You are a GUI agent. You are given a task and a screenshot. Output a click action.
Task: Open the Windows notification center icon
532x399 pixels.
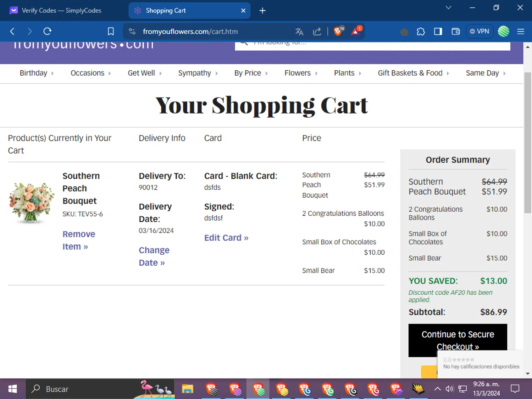(x=515, y=389)
